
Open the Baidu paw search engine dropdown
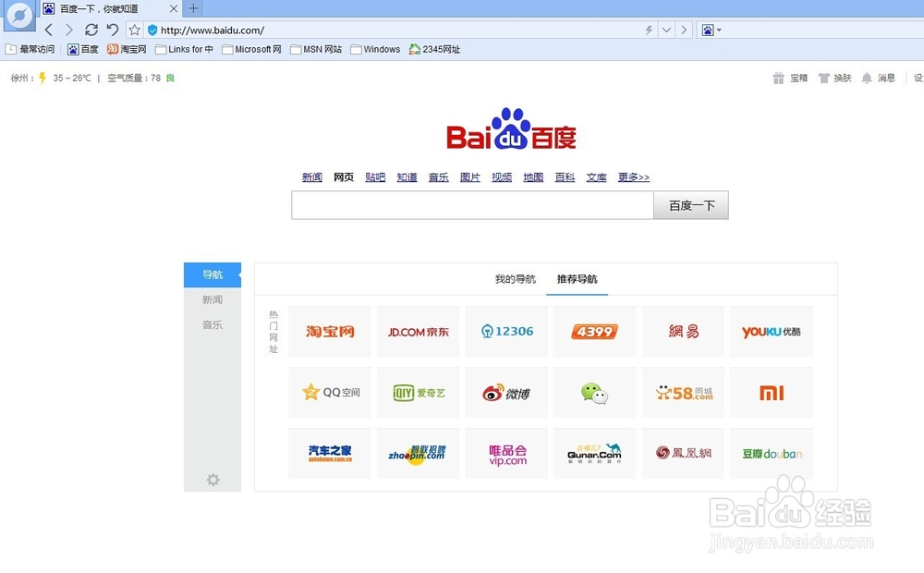[x=711, y=30]
